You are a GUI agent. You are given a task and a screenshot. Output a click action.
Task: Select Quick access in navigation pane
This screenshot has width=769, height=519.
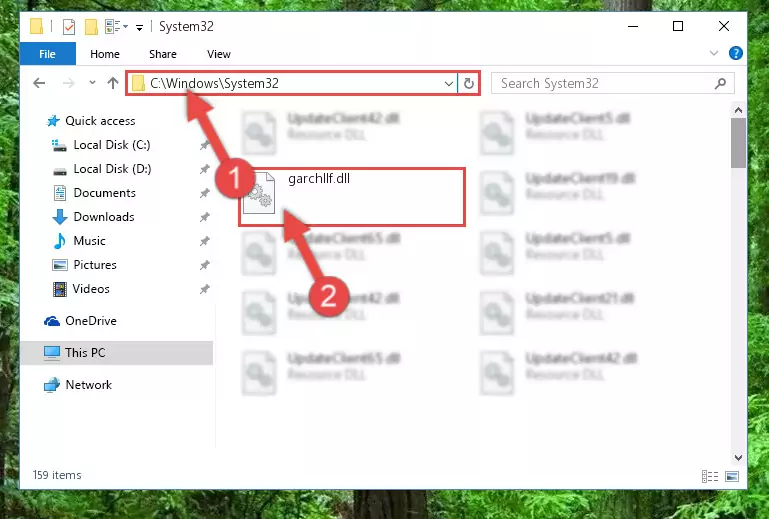100,121
